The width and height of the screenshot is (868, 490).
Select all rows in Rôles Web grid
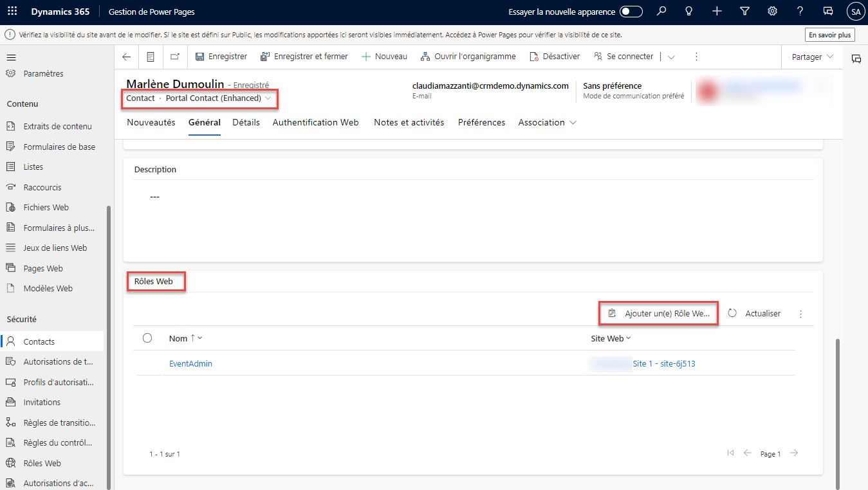[147, 338]
